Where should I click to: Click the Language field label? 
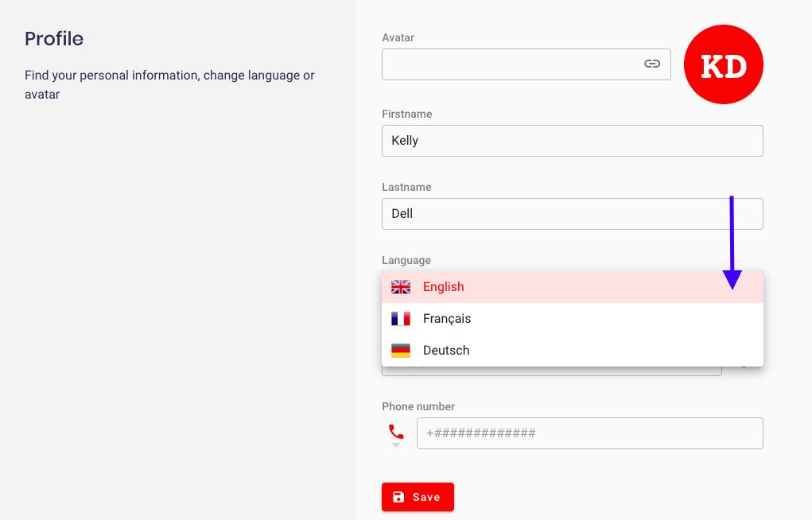click(406, 260)
